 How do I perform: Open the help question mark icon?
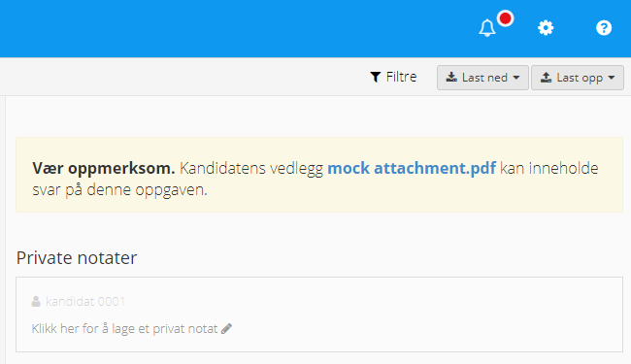(604, 28)
